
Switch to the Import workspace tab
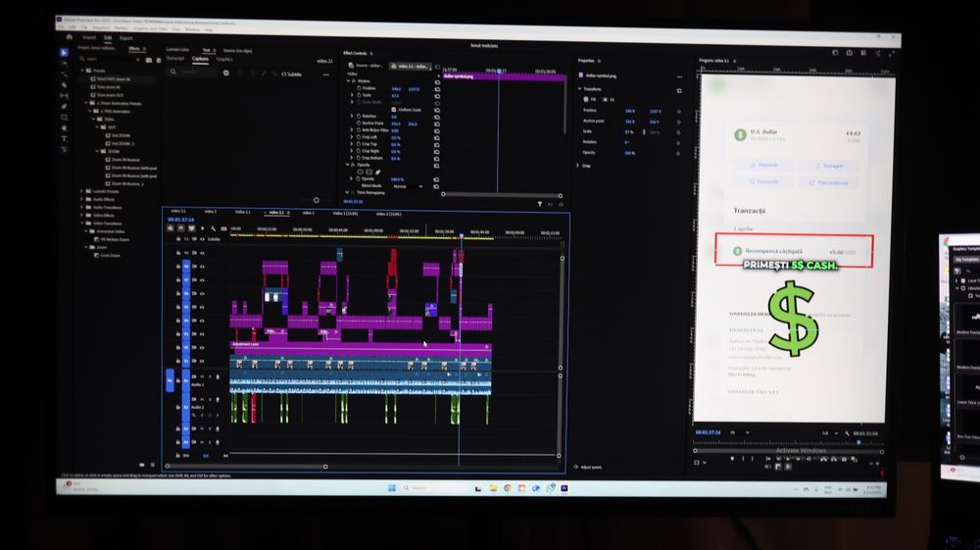[x=89, y=37]
